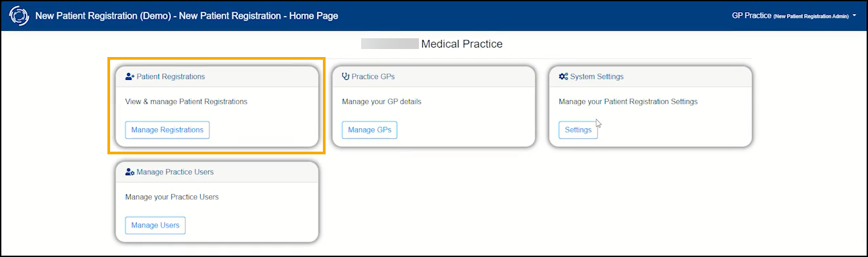Open the Settings button
The width and height of the screenshot is (868, 257).
tap(578, 130)
